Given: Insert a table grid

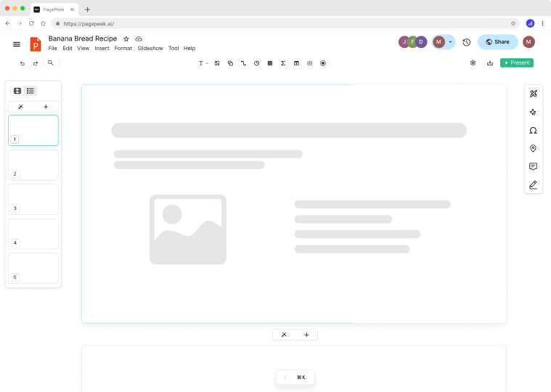Looking at the screenshot, I should [270, 63].
